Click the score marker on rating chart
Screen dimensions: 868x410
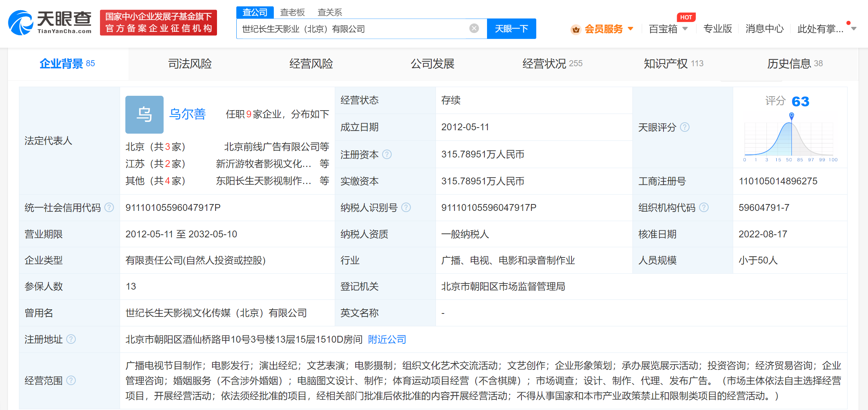point(791,115)
